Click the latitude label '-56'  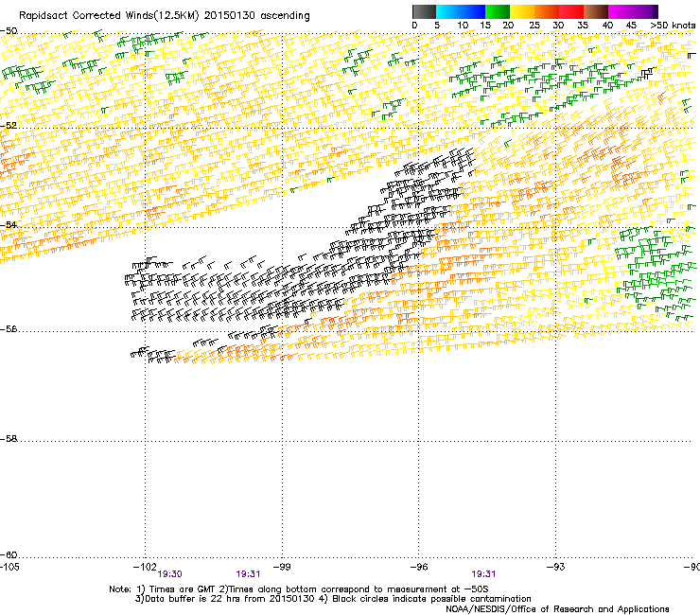click(x=9, y=329)
